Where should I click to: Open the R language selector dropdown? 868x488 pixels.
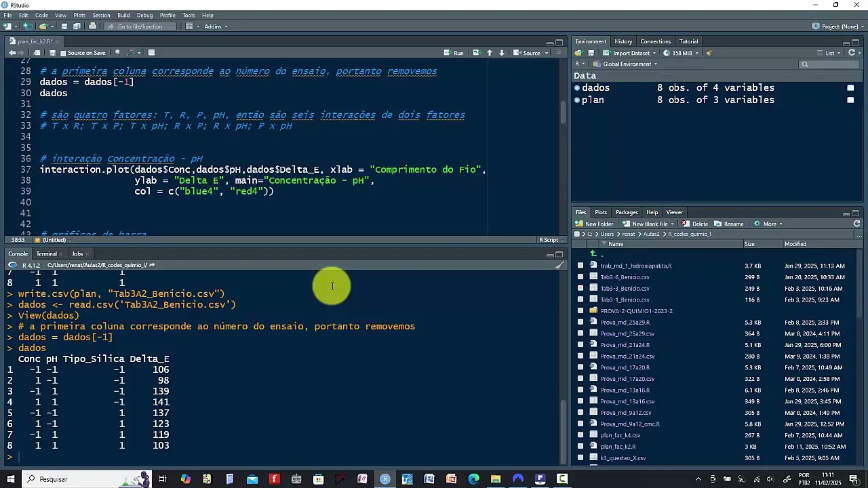pyautogui.click(x=581, y=64)
